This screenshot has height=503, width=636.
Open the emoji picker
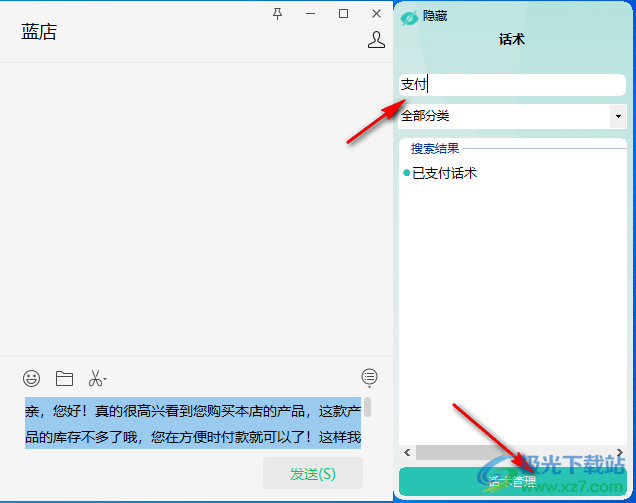coord(32,378)
